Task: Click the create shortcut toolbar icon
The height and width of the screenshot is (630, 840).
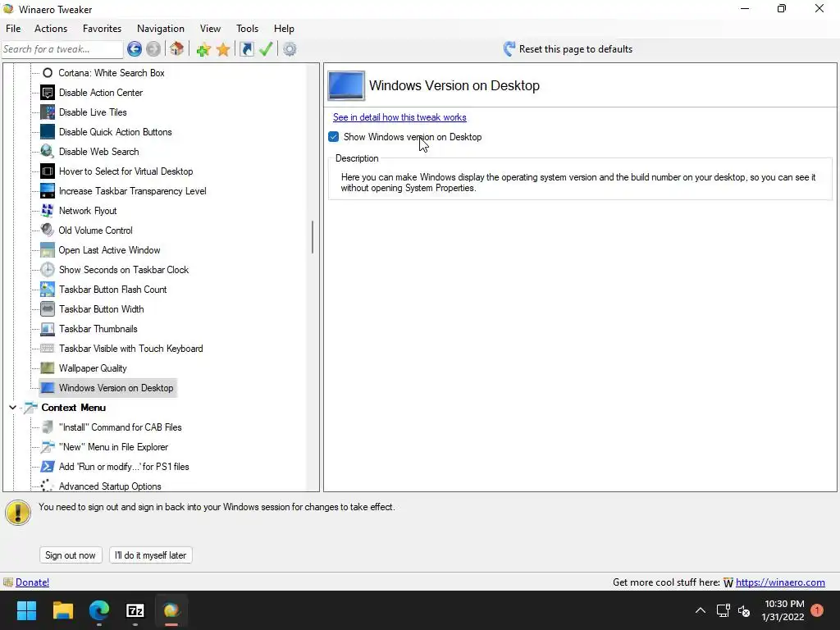Action: (246, 49)
